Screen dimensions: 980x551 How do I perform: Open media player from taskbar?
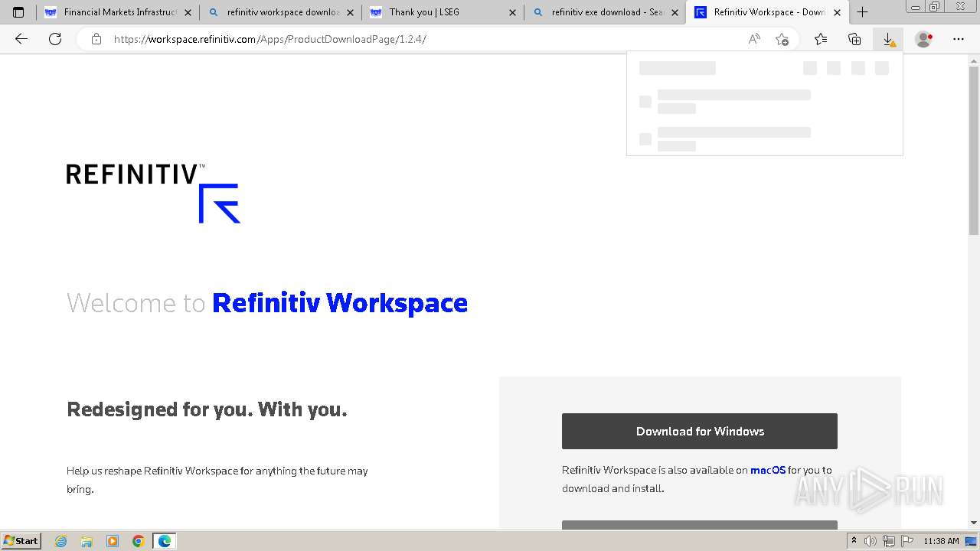113,541
